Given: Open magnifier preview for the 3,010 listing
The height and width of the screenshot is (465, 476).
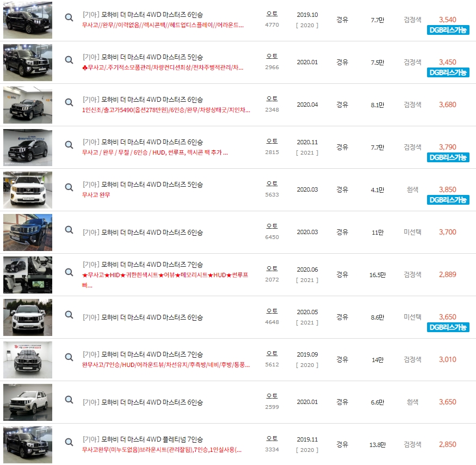Looking at the screenshot, I should (x=69, y=357).
